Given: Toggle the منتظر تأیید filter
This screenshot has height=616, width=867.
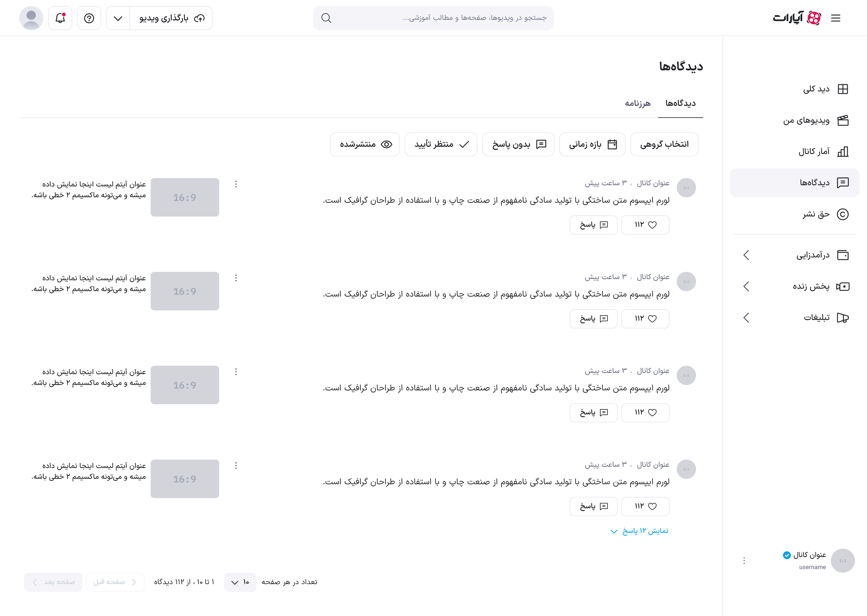Looking at the screenshot, I should 441,144.
